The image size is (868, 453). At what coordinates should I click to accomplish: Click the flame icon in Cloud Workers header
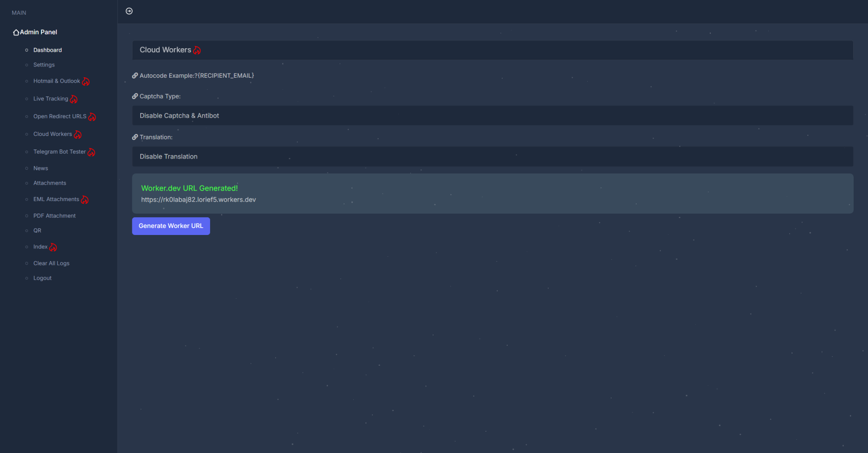(x=197, y=50)
